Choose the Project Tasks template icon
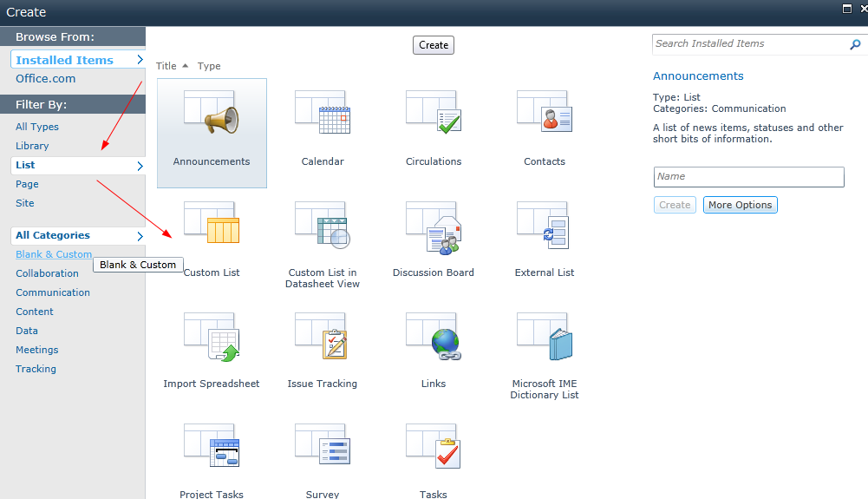This screenshot has height=499, width=868. click(x=212, y=446)
